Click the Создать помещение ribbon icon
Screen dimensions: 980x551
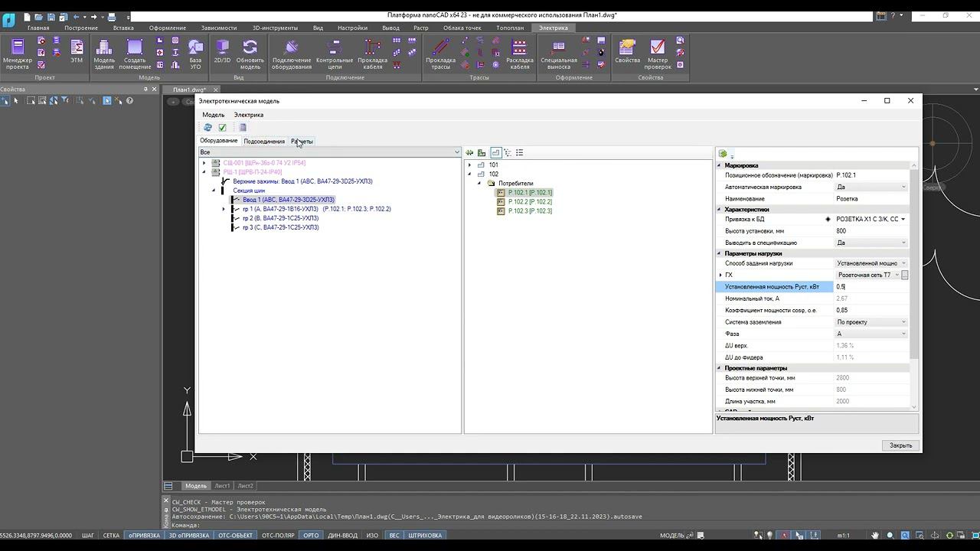[x=135, y=54]
